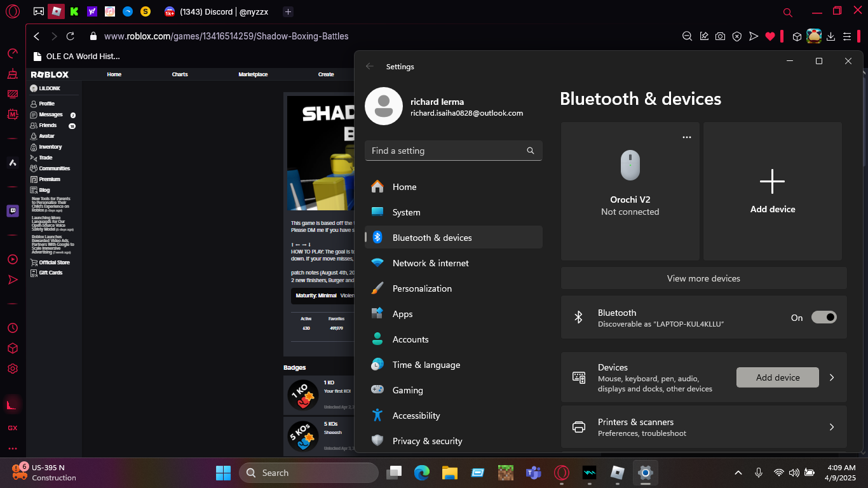Image resolution: width=868 pixels, height=488 pixels.
Task: Click the large Add device plus tile
Action: click(x=773, y=191)
